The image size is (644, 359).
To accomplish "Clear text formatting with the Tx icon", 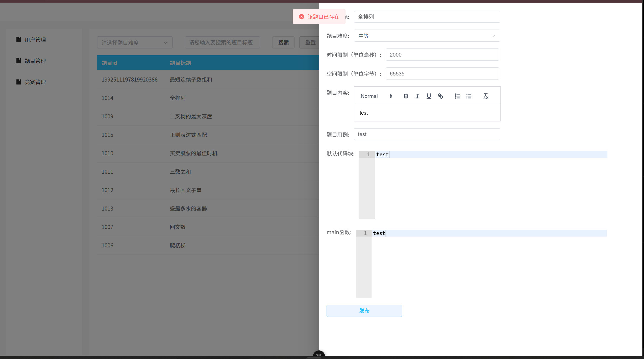I will tap(486, 96).
